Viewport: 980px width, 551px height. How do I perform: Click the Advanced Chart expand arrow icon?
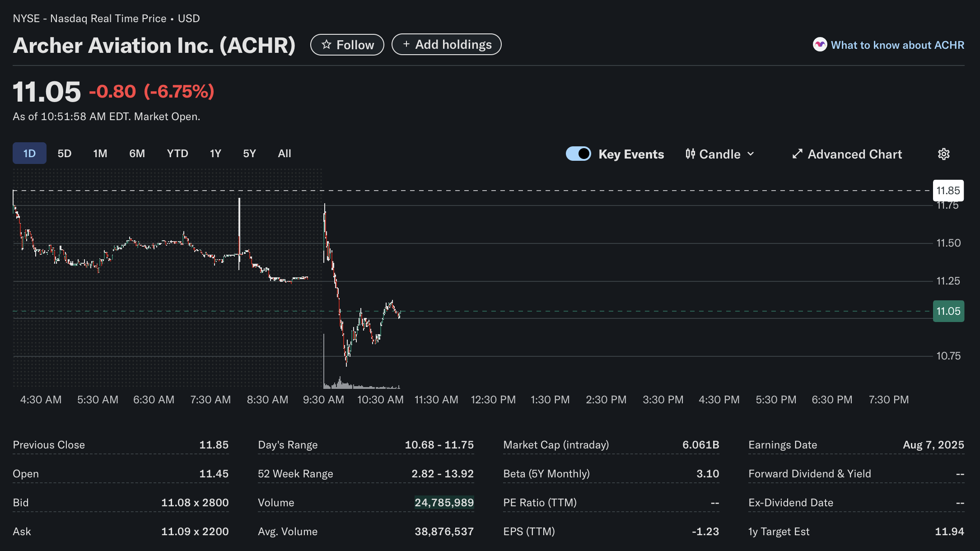point(797,154)
